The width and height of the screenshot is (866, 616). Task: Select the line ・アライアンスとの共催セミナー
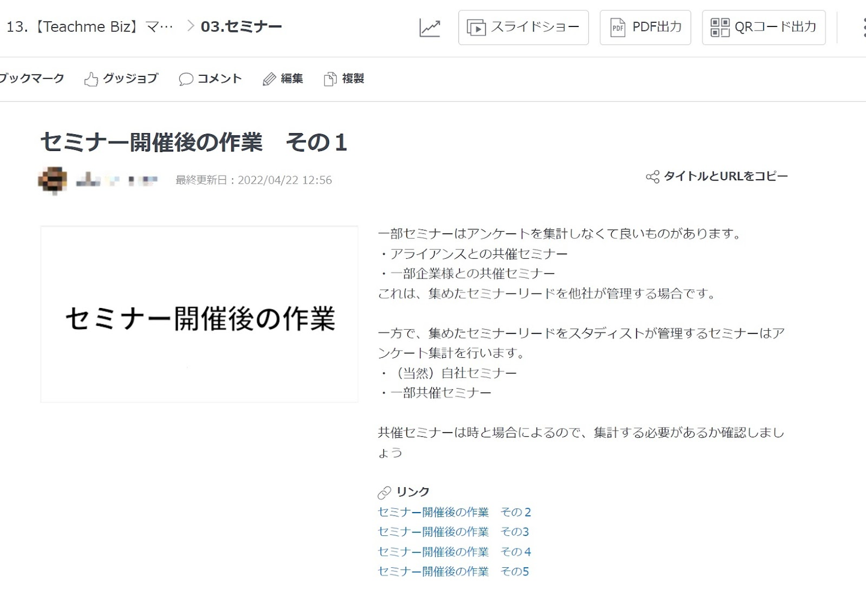point(473,254)
